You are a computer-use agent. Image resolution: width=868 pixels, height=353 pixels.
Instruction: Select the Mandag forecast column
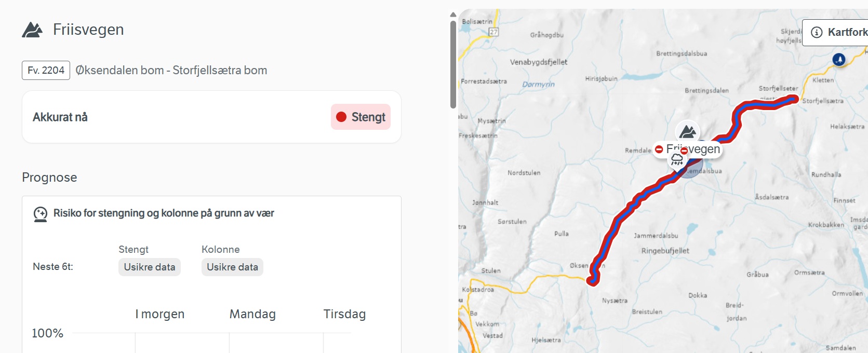pyautogui.click(x=252, y=314)
